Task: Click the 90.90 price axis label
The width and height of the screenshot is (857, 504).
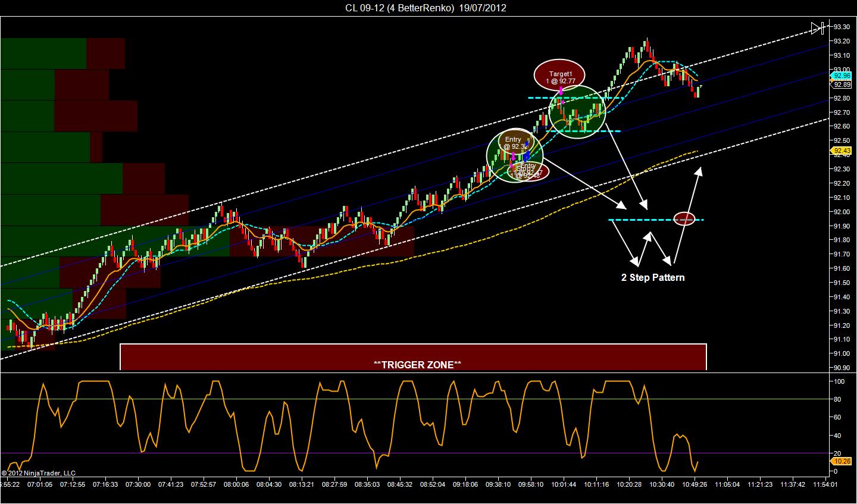Action: click(x=842, y=368)
